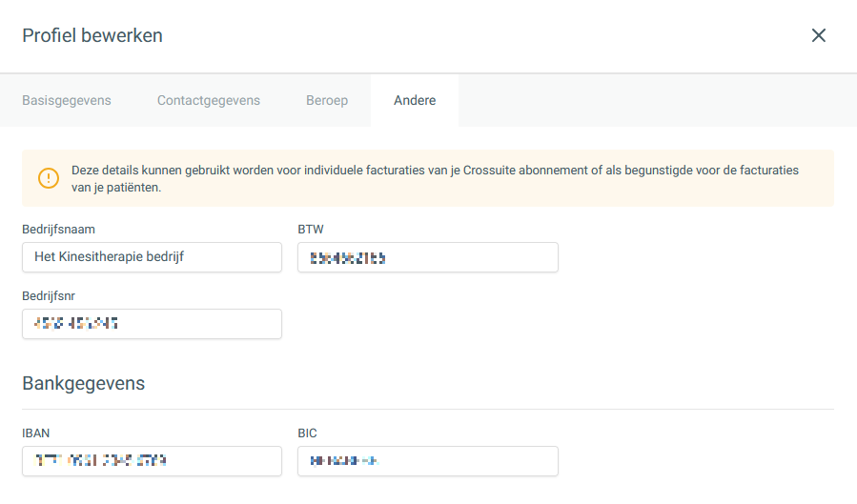Edit the Bedrijfsnr input field
Image resolution: width=857 pixels, height=504 pixels.
click(x=152, y=324)
